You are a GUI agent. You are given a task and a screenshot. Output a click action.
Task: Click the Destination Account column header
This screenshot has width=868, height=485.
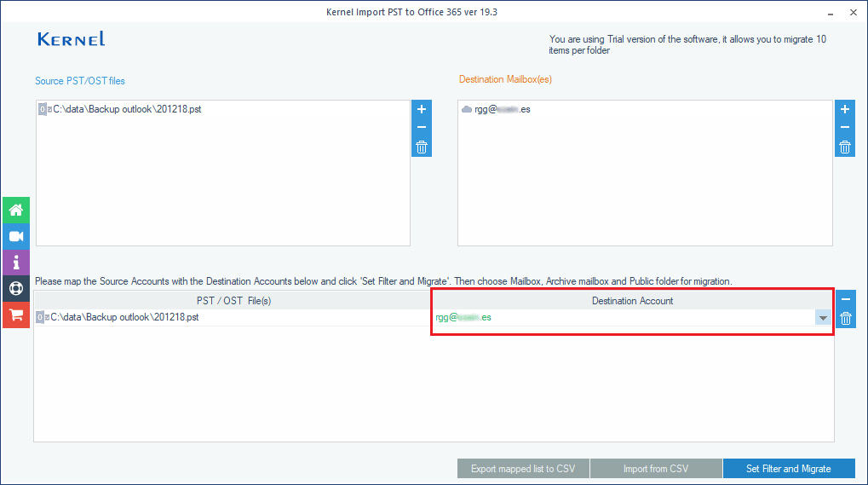pos(633,301)
